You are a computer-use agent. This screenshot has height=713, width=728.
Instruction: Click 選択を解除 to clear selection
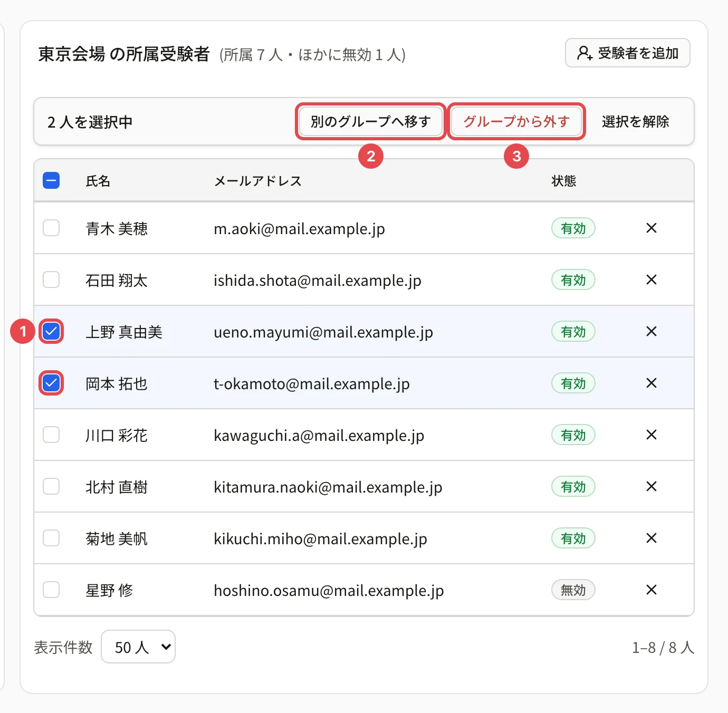pyautogui.click(x=635, y=121)
